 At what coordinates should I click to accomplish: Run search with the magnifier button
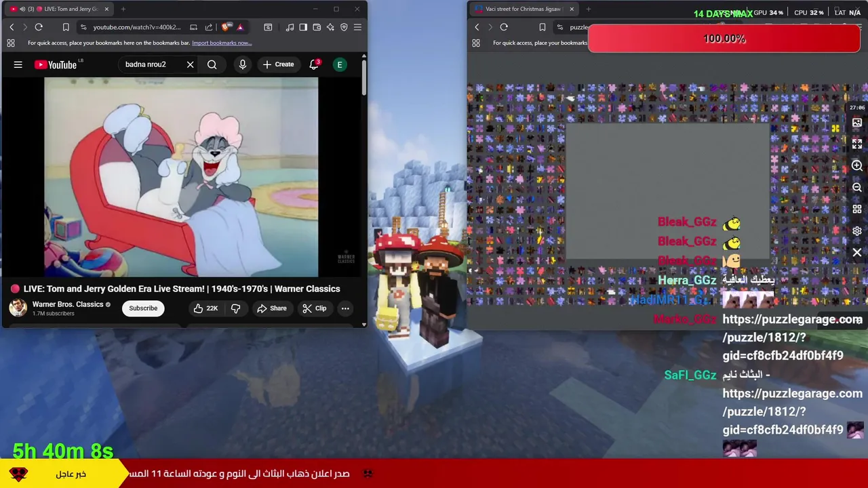click(212, 64)
